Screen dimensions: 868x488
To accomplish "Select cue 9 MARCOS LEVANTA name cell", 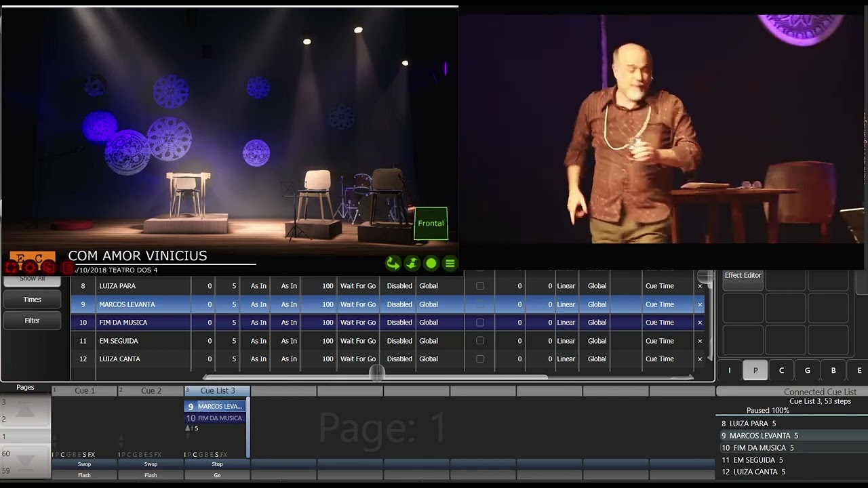I will coord(142,304).
